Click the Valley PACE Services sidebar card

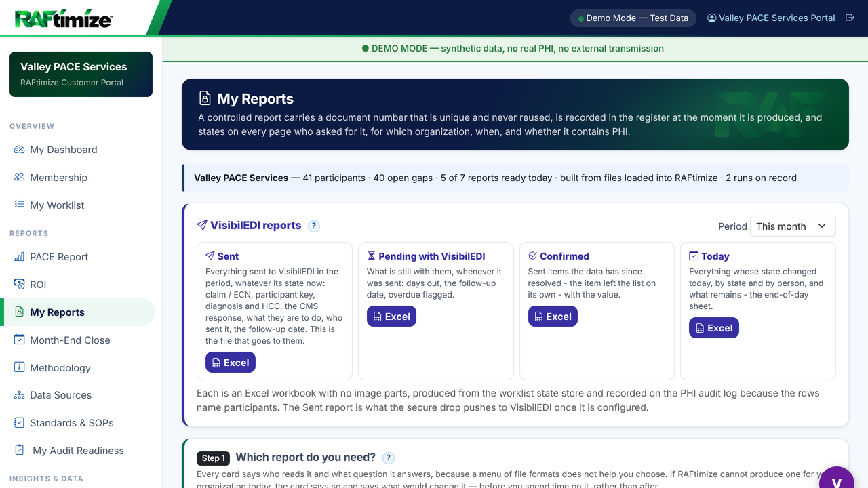[81, 74]
